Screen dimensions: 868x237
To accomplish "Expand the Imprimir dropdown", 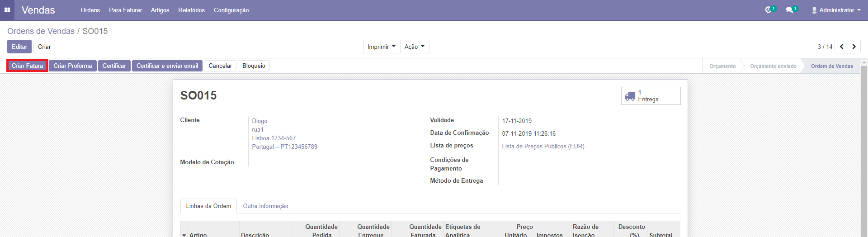I will click(x=381, y=47).
